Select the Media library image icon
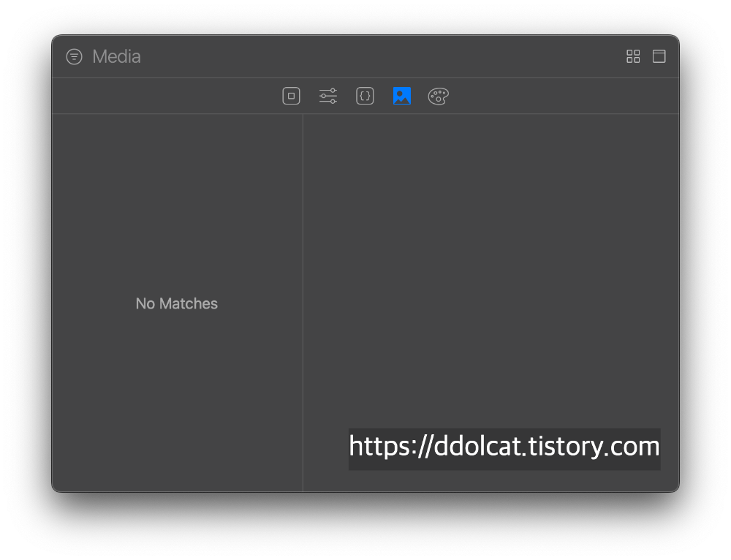This screenshot has height=560, width=731. point(401,96)
